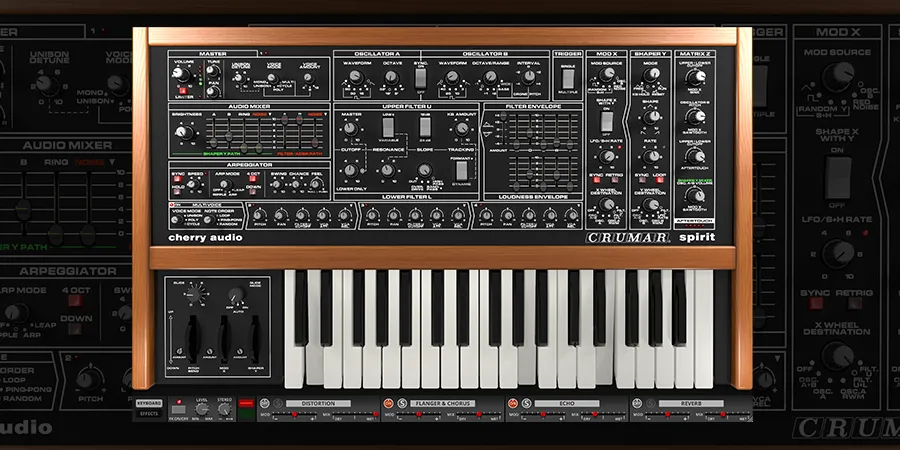Click the Master Pan knob
Screen dimensions: 900x450
(211, 91)
